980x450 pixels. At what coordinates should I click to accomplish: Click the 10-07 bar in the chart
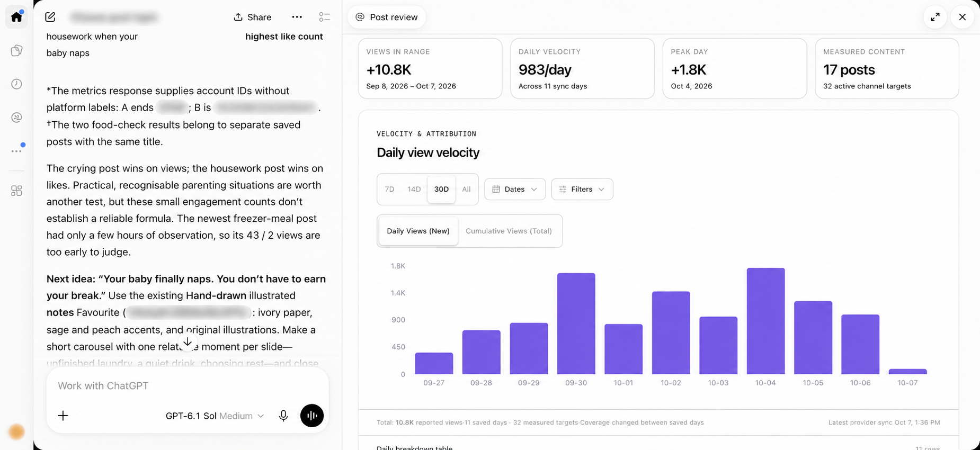tap(907, 372)
